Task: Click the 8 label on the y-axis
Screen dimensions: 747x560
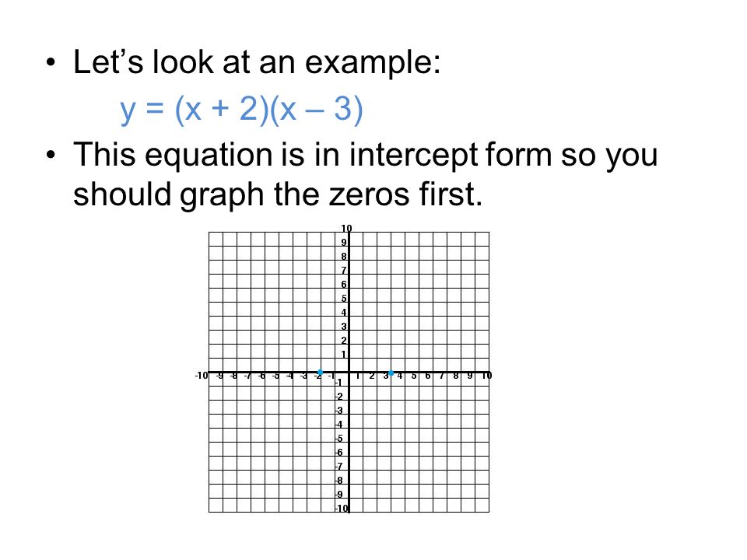Action: pos(344,256)
